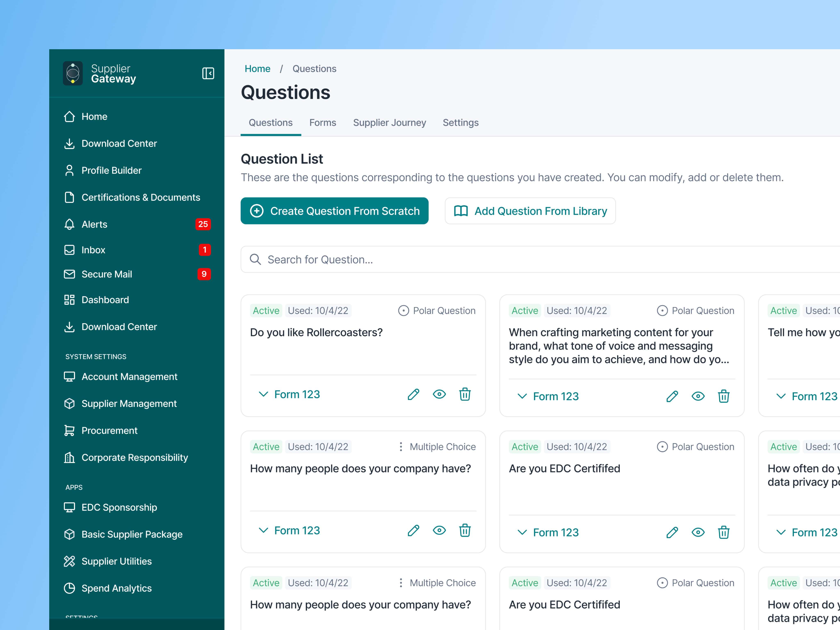Open the Supplier Journey tab
The image size is (840, 630).
[389, 123]
